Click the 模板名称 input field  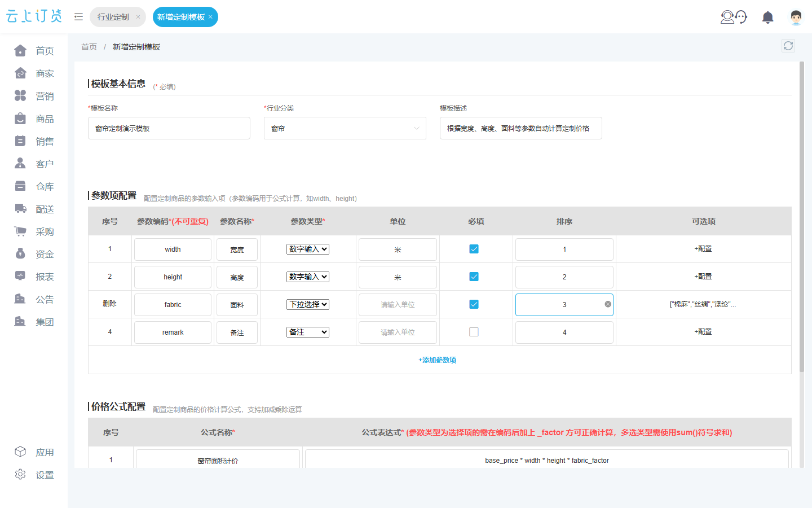(x=169, y=128)
